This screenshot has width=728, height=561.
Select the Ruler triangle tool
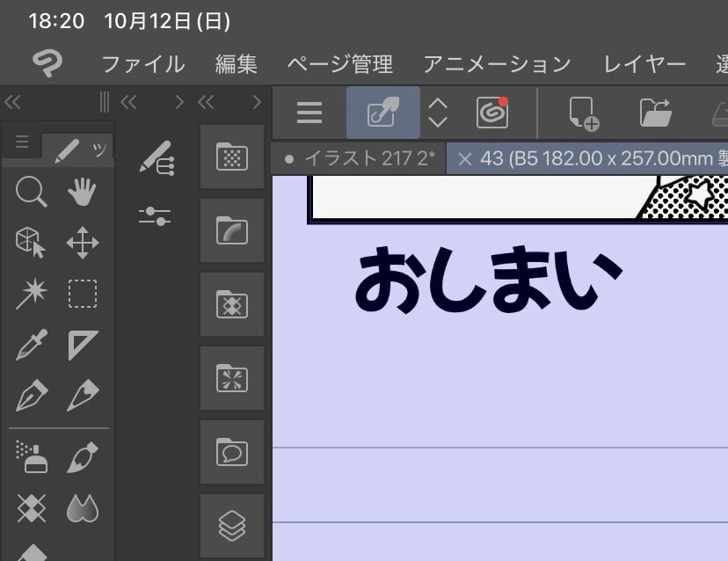click(83, 345)
